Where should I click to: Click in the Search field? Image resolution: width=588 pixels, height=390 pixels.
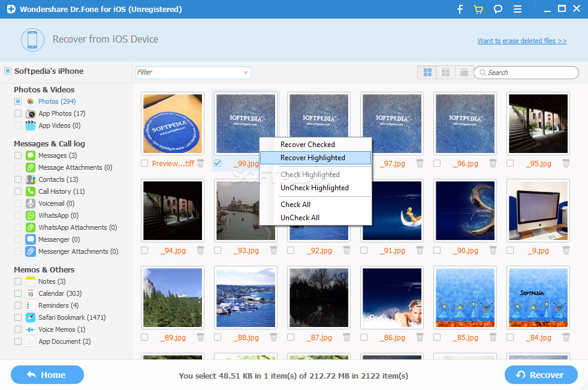point(526,73)
